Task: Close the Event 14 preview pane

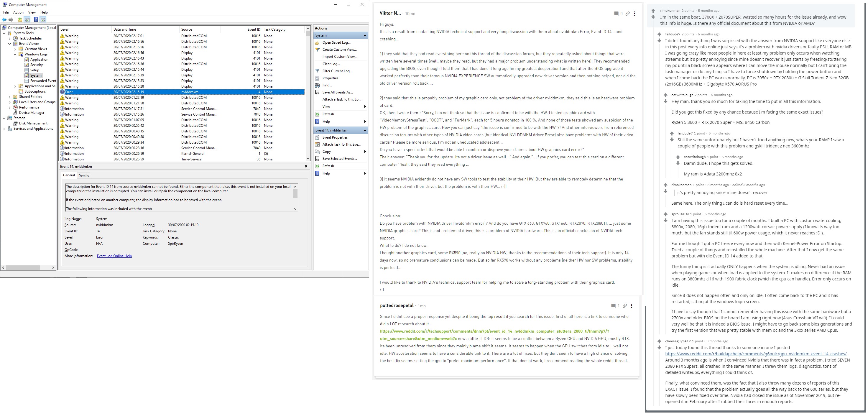Action: 306,167
